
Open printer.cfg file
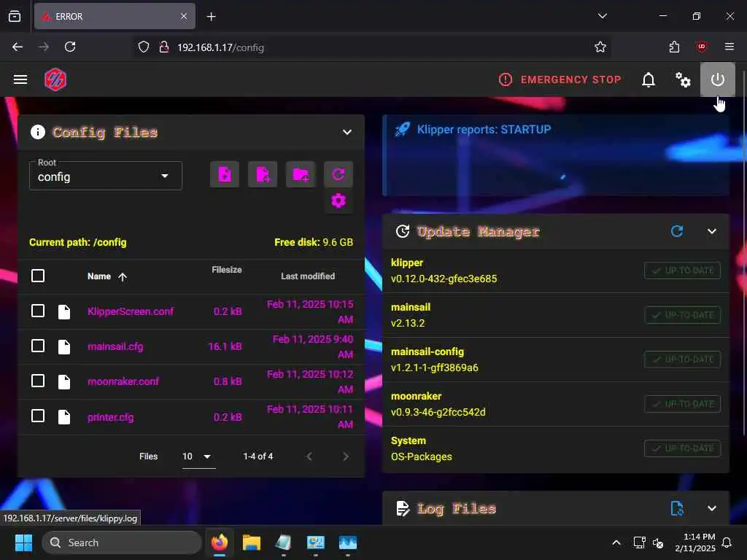click(x=111, y=417)
